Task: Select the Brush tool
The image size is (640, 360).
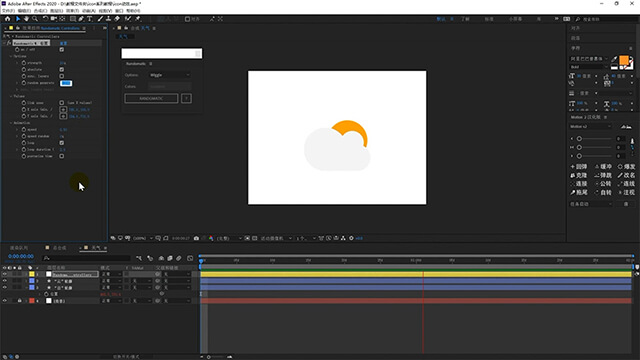Action: pyautogui.click(x=100, y=19)
